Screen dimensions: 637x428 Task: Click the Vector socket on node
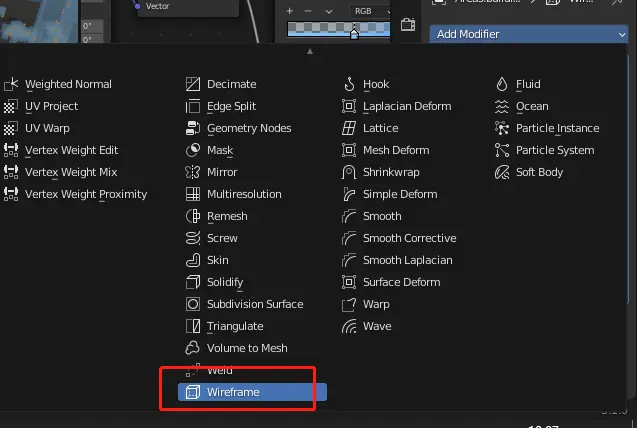coord(138,6)
